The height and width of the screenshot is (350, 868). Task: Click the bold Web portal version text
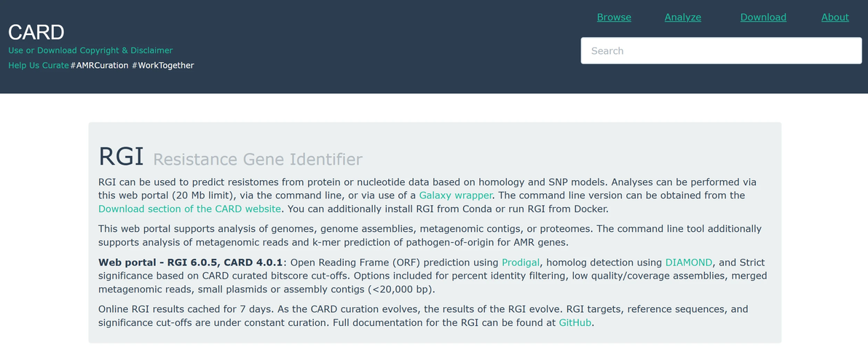point(191,262)
